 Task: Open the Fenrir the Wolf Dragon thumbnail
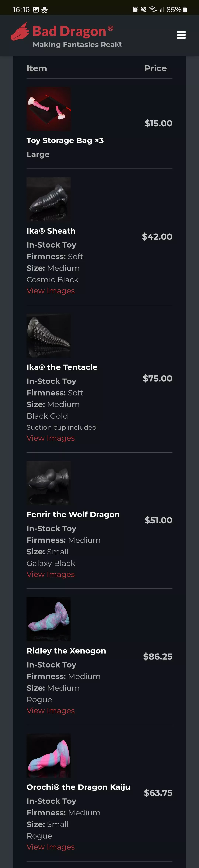49,483
